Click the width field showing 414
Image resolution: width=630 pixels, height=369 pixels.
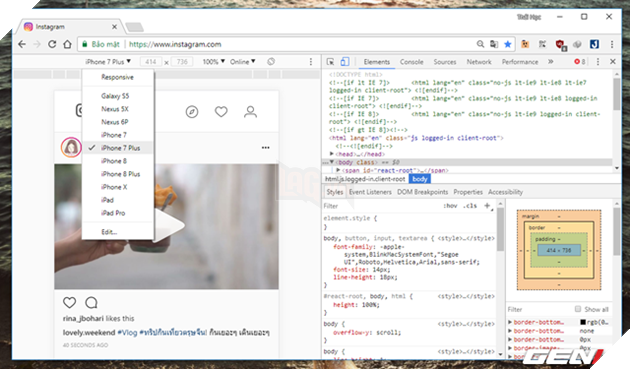[151, 62]
